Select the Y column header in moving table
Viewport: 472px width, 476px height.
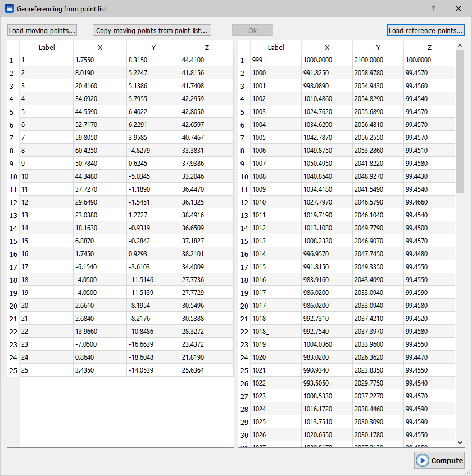[x=153, y=48]
